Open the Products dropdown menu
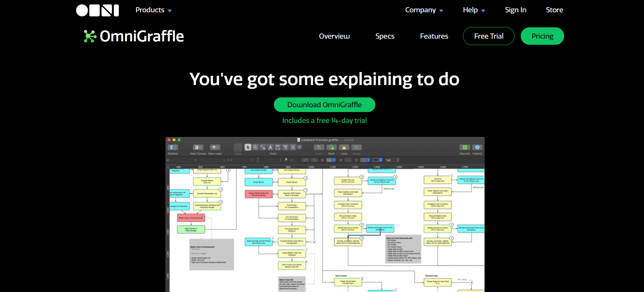 (x=154, y=10)
